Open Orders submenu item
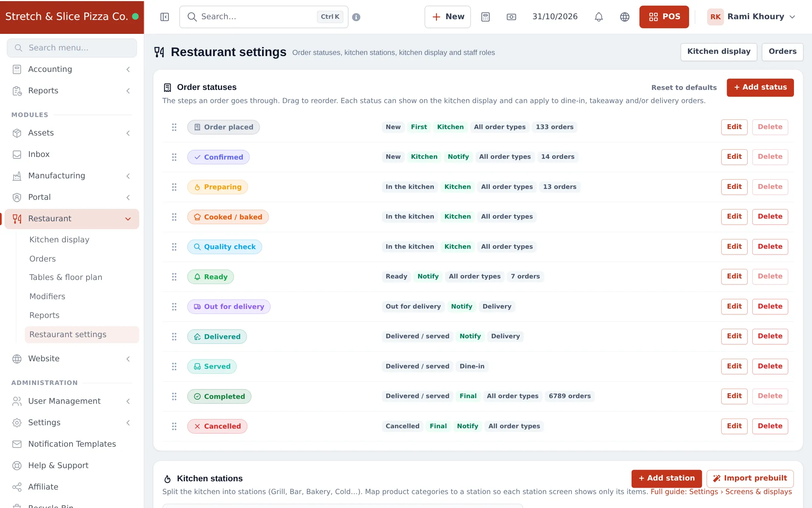Screen dimensions: 812x508 [x=42, y=259]
